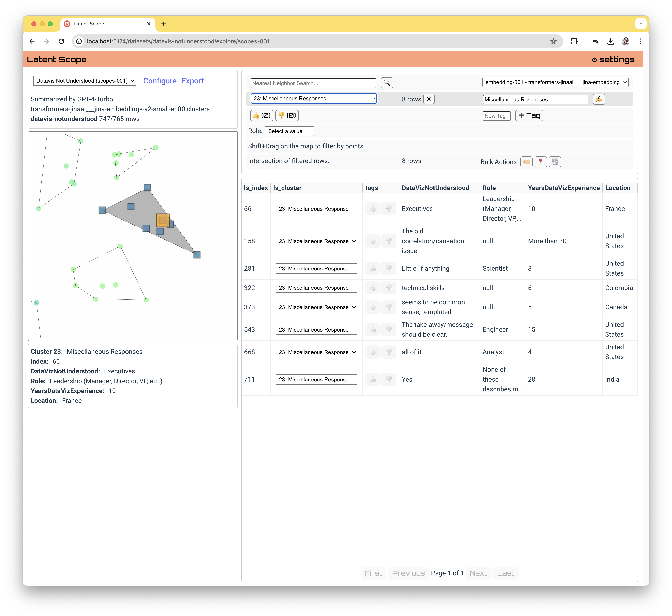
Task: Thumbs up row 668 all of it
Action: (x=373, y=352)
